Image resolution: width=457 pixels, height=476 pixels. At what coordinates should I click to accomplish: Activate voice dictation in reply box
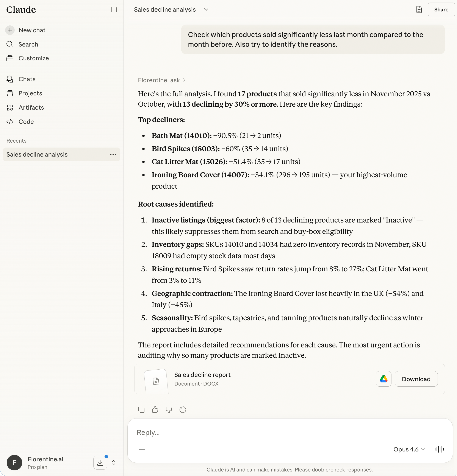coord(439,449)
